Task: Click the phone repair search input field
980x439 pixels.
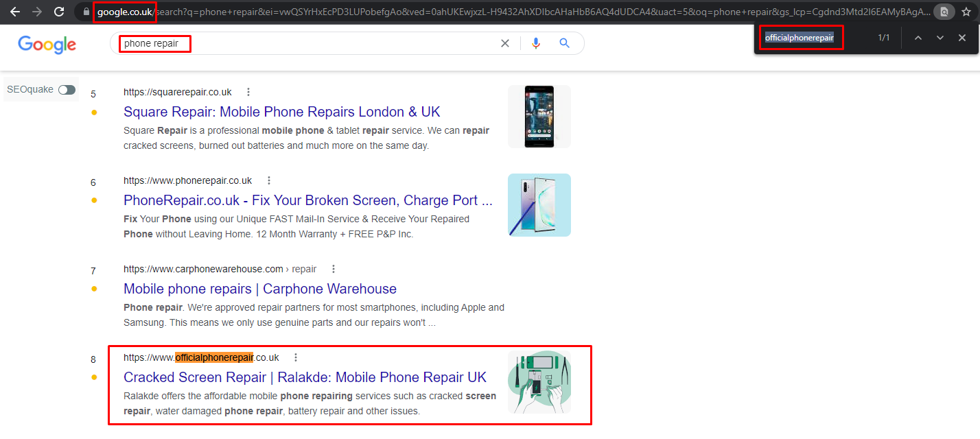Action: 309,43
